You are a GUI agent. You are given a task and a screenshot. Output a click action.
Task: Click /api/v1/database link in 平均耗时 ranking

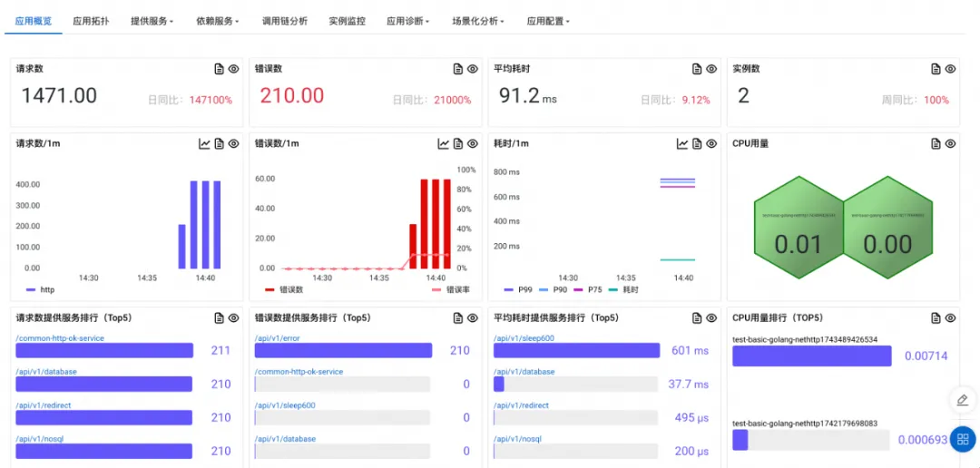(524, 372)
